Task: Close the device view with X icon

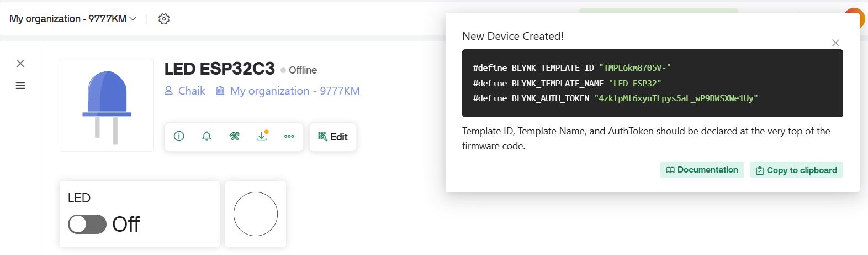Action: [20, 63]
